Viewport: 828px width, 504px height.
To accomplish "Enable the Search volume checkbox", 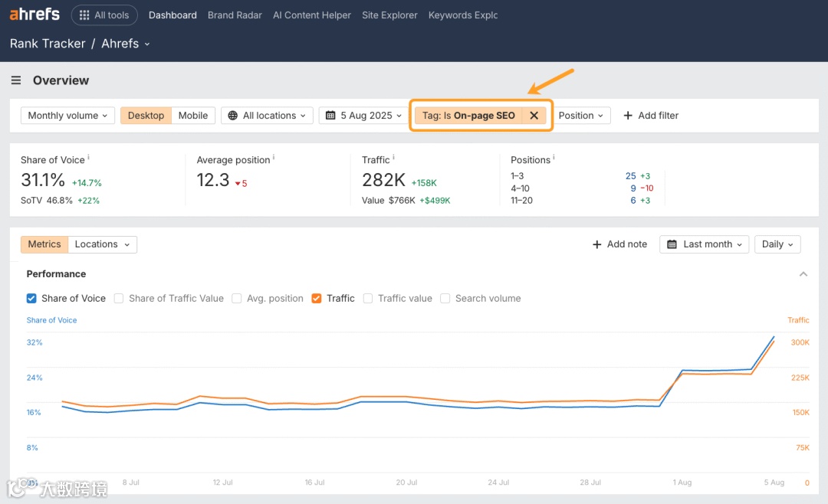I will (445, 298).
